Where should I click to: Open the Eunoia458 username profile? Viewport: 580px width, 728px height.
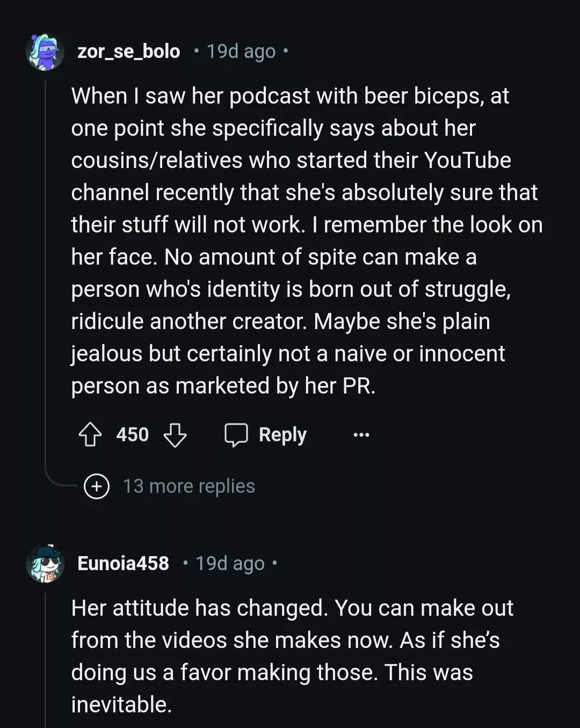click(x=123, y=563)
